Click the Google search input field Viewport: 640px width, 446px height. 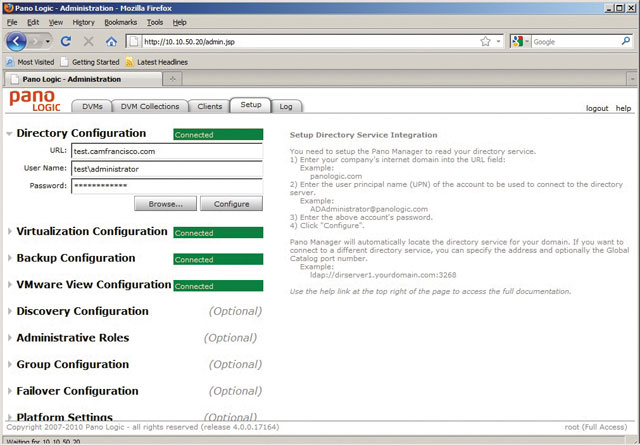coord(576,42)
